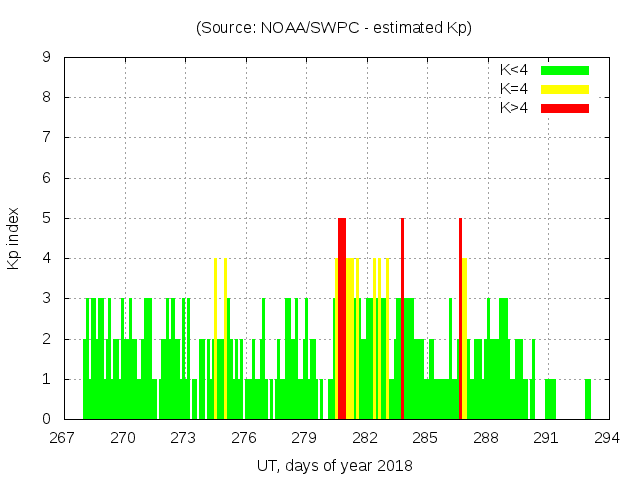Screen dimensions: 640x480
Task: Select the K<4 legend label text
Action: click(515, 70)
